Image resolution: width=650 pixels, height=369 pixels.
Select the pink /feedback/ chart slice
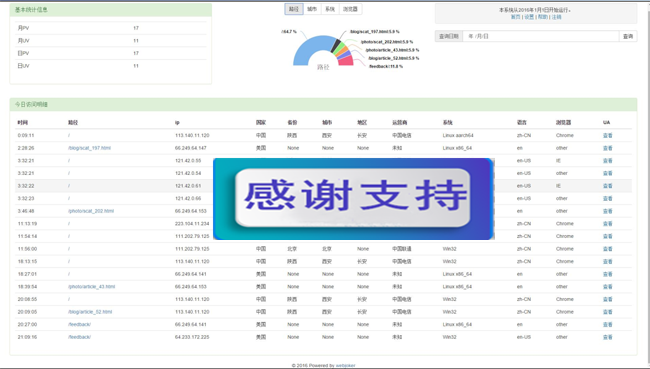pos(346,61)
